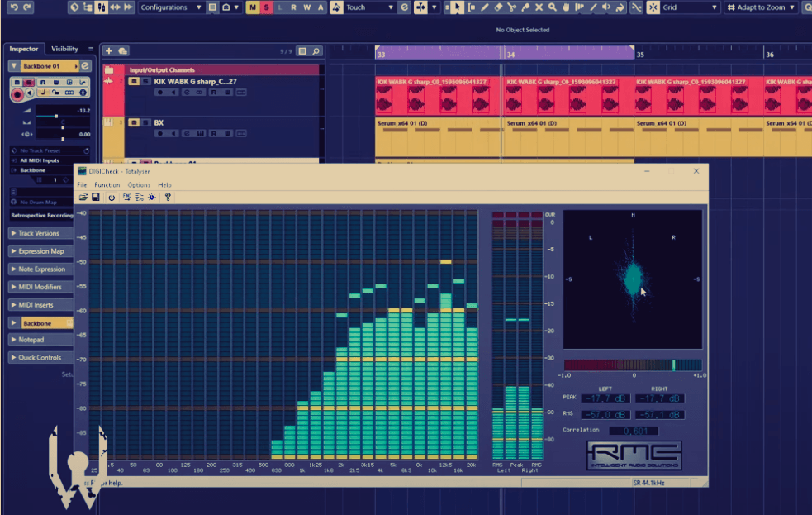Click the Undo arrow in Cubase toolbar
Image resolution: width=812 pixels, height=515 pixels.
pos(14,7)
